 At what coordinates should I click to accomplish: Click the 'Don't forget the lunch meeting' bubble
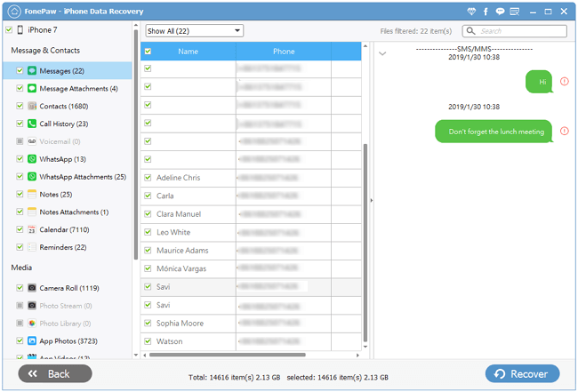[x=494, y=132]
